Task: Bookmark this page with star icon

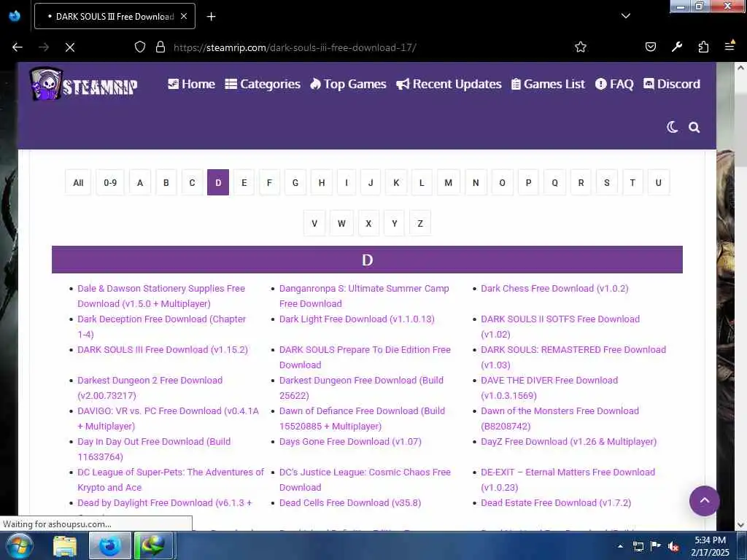Action: [x=580, y=47]
